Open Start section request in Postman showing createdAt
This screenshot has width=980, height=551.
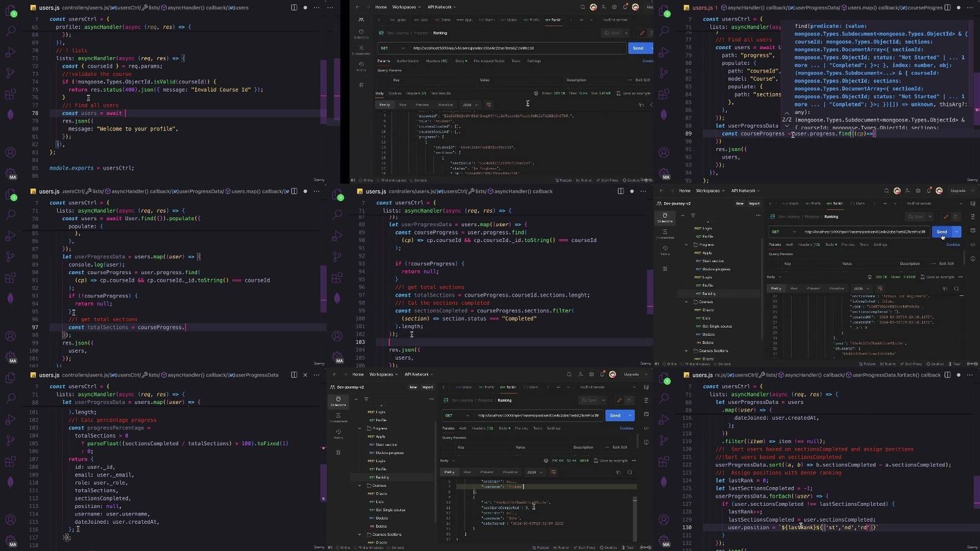(712, 261)
